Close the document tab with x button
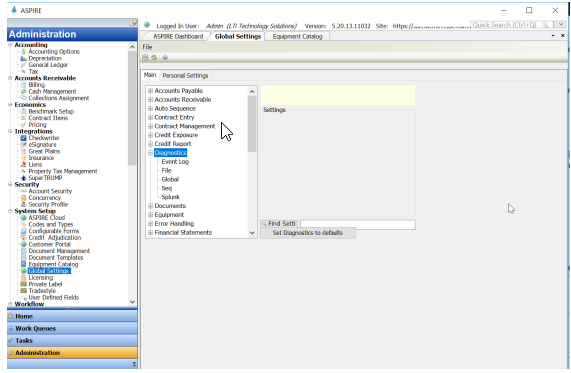Image resolution: width=571 pixels, height=373 pixels. coord(562,35)
